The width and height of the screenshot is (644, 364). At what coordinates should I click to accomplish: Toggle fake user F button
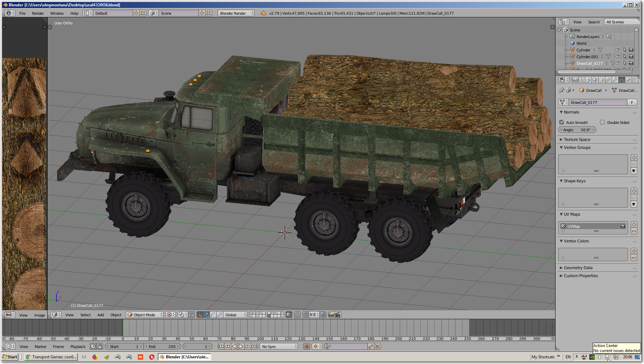[632, 102]
